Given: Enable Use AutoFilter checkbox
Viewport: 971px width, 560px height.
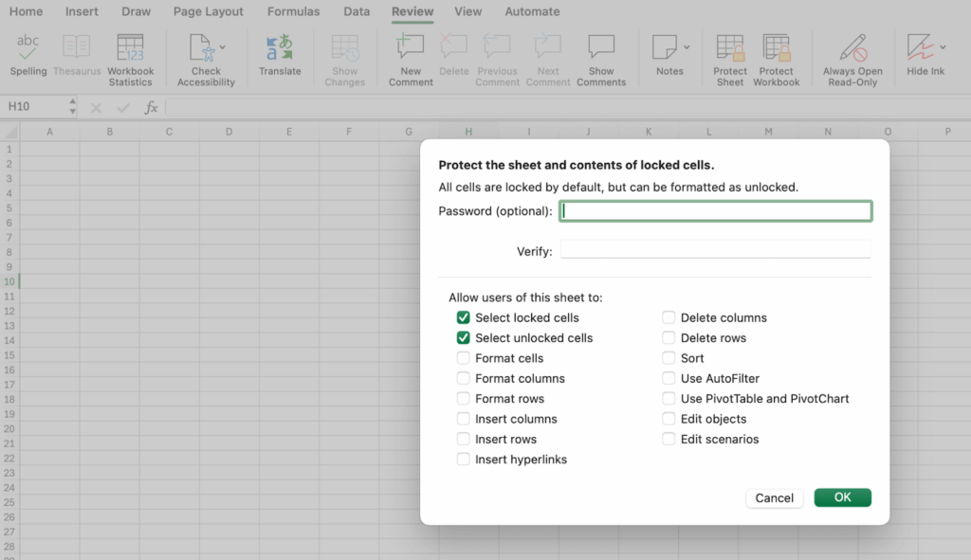Looking at the screenshot, I should (669, 378).
